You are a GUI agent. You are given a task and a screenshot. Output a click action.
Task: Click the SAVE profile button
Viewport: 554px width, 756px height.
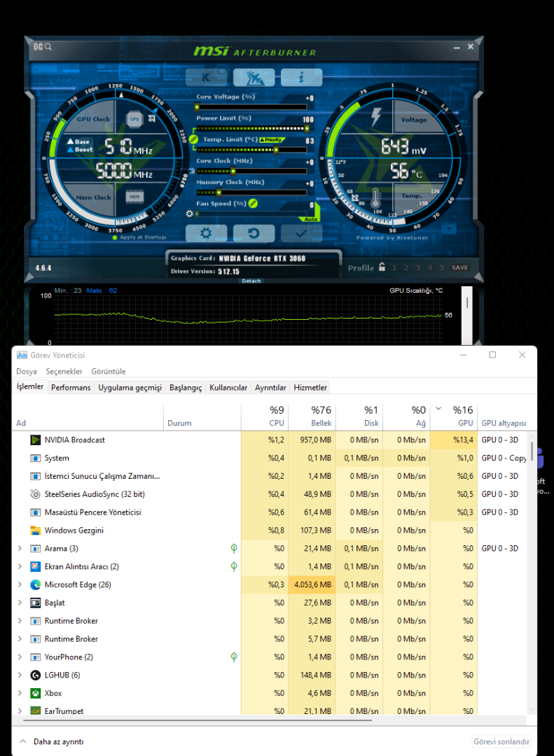pos(459,267)
